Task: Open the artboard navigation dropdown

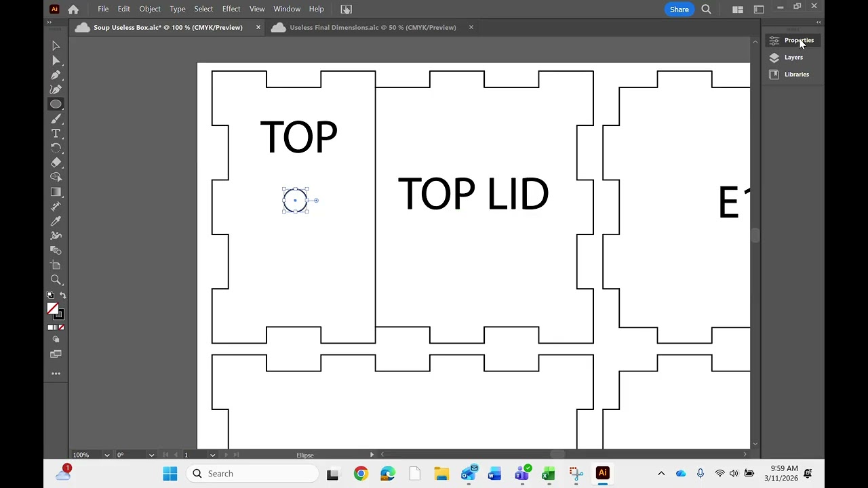Action: click(x=212, y=455)
